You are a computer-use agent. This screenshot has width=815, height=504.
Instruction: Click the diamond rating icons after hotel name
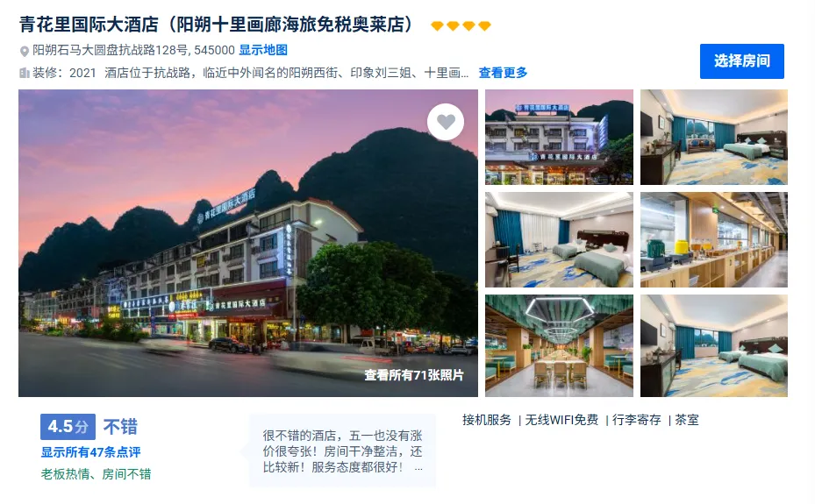461,25
